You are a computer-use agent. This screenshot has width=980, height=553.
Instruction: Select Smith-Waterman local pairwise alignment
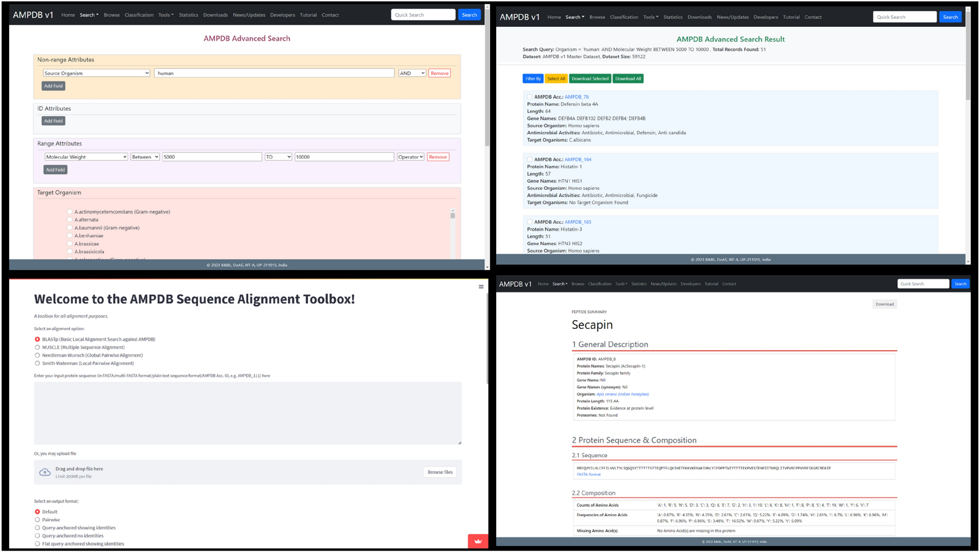(38, 363)
